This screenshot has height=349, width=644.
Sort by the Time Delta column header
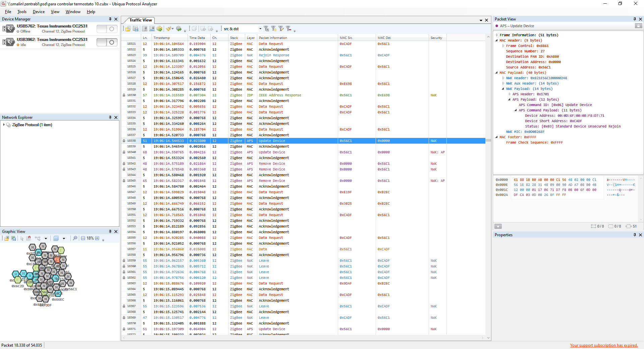point(199,38)
